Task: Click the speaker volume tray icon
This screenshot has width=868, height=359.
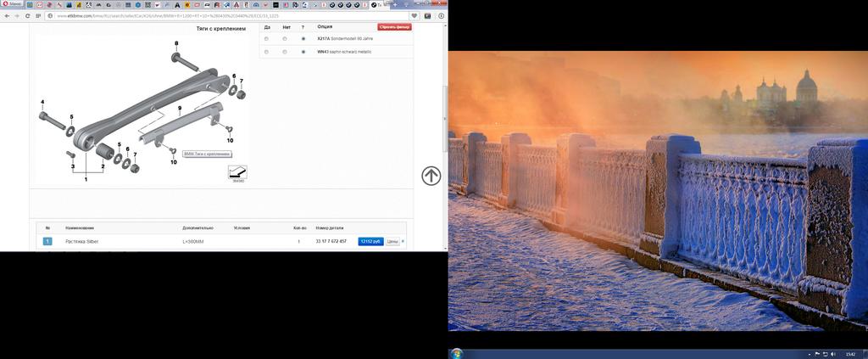Action: 834,353
